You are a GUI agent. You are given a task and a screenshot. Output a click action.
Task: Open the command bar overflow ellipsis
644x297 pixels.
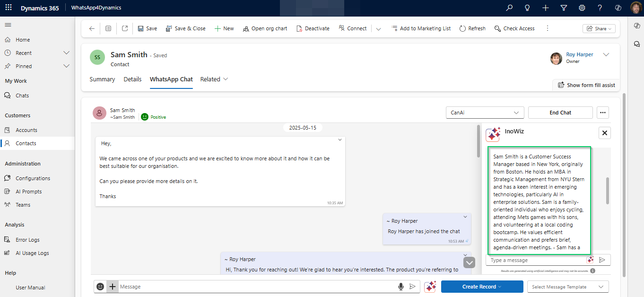(548, 28)
